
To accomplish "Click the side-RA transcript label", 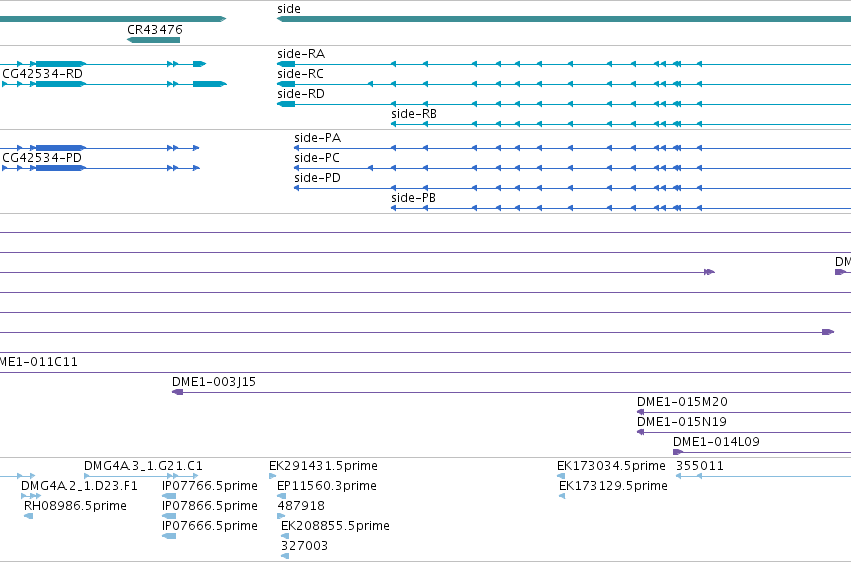I will (301, 54).
